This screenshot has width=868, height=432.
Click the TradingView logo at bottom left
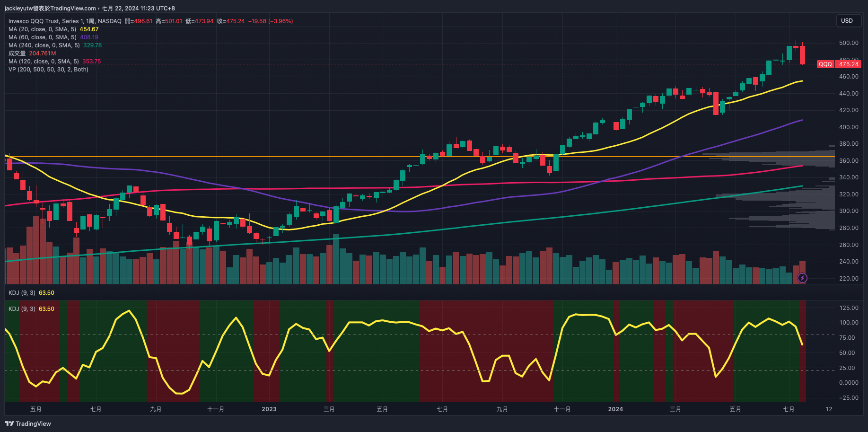28,423
